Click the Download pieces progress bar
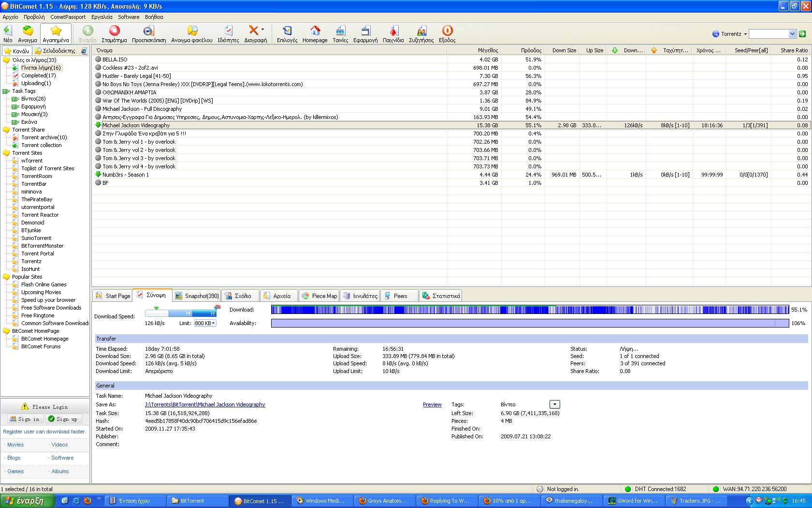Image resolution: width=812 pixels, height=508 pixels. [x=530, y=310]
